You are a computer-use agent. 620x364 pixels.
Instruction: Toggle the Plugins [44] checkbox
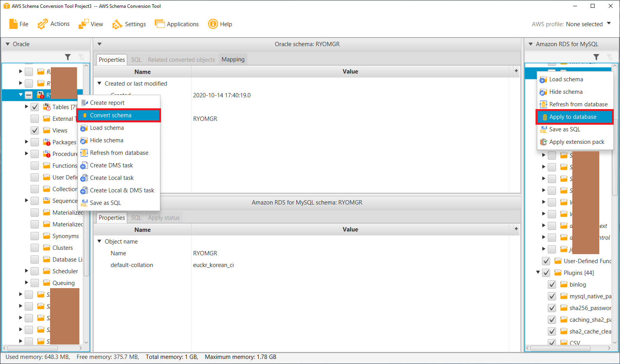(x=546, y=273)
